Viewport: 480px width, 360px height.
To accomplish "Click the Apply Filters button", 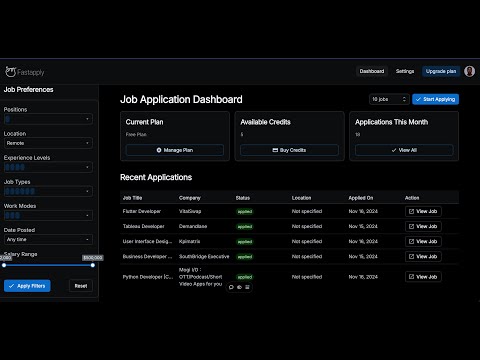I will point(27,286).
